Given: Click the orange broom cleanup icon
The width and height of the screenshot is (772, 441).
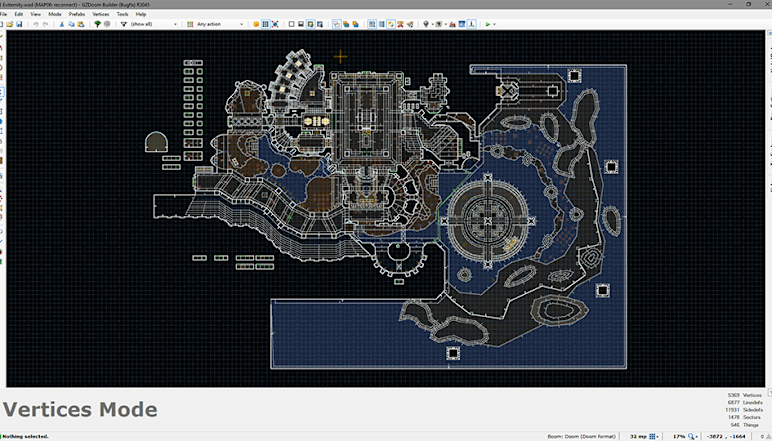Looking at the screenshot, I should click(x=410, y=24).
